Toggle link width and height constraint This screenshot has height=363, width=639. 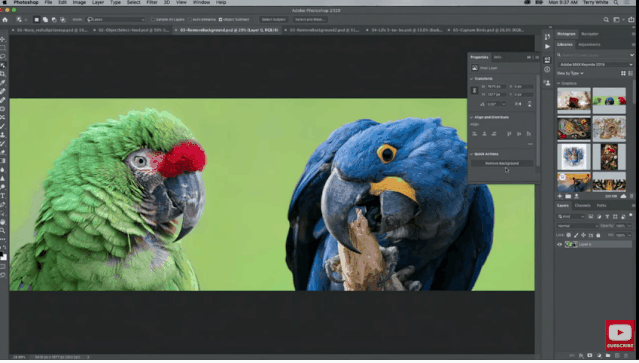pos(474,90)
